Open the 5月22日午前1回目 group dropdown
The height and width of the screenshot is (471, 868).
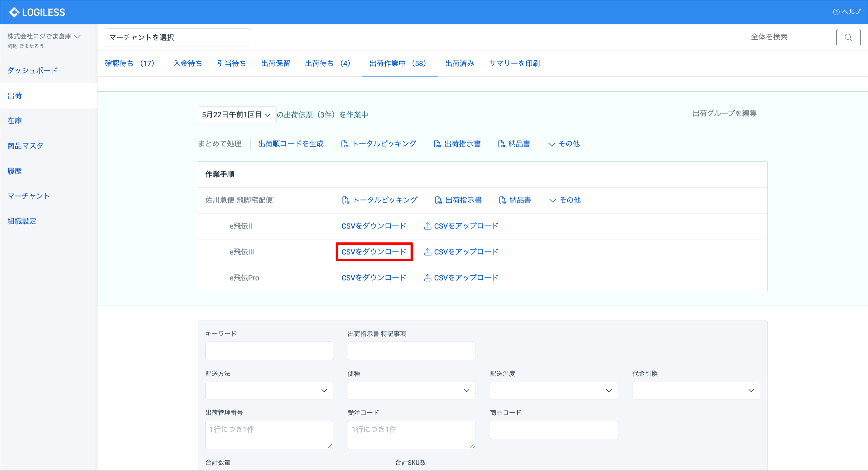(237, 115)
